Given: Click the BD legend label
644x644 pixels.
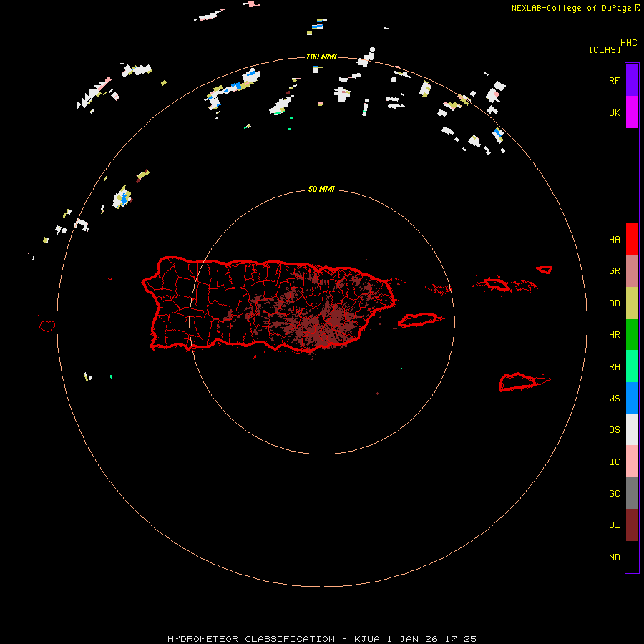Looking at the screenshot, I should (614, 303).
